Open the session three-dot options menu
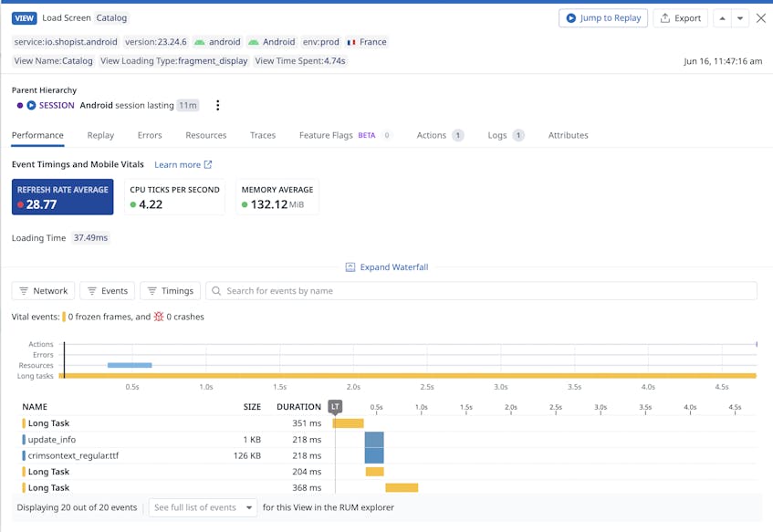Image resolution: width=773 pixels, height=532 pixels. [217, 105]
